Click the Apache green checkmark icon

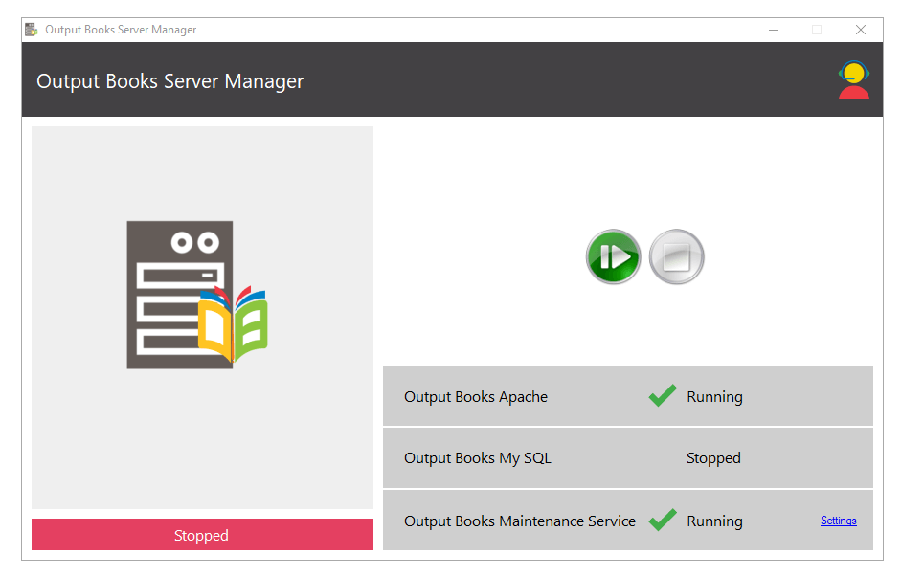[x=663, y=396]
